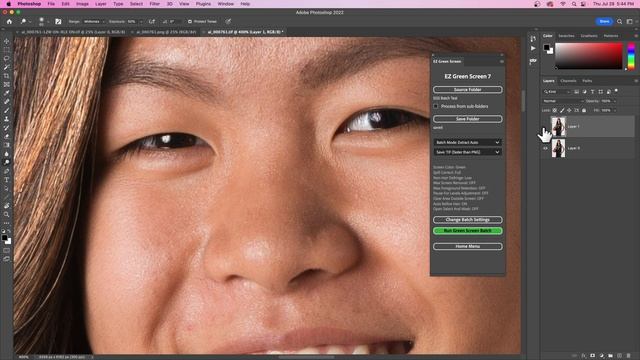Filter layers by adjustment layers icon

[584, 92]
